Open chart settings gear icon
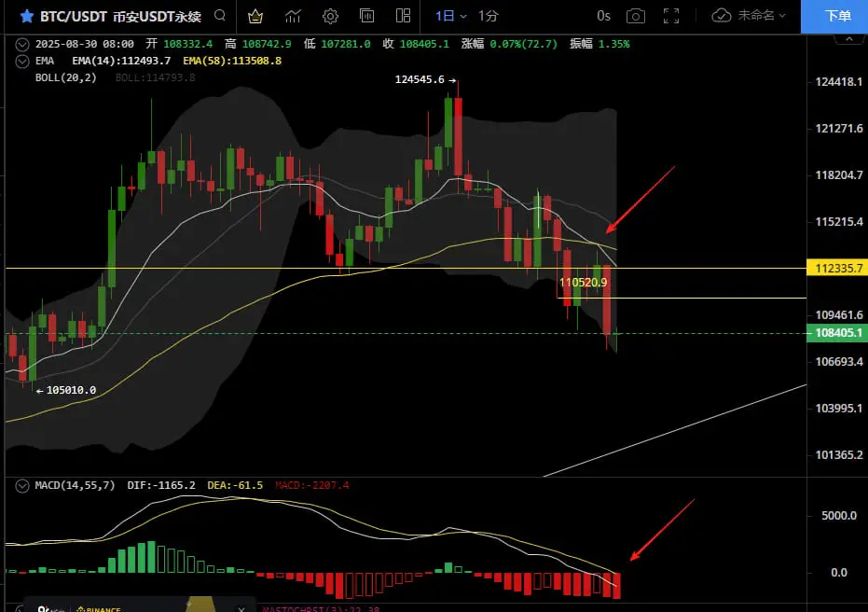868x612 pixels. pyautogui.click(x=330, y=16)
